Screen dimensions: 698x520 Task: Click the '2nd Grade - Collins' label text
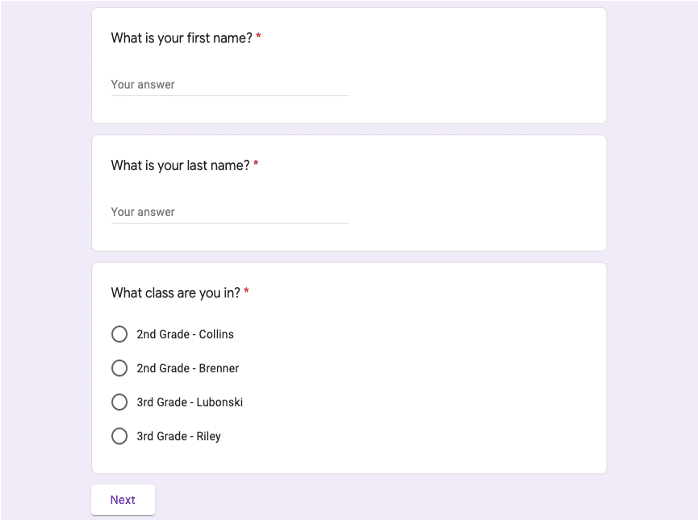click(x=185, y=334)
